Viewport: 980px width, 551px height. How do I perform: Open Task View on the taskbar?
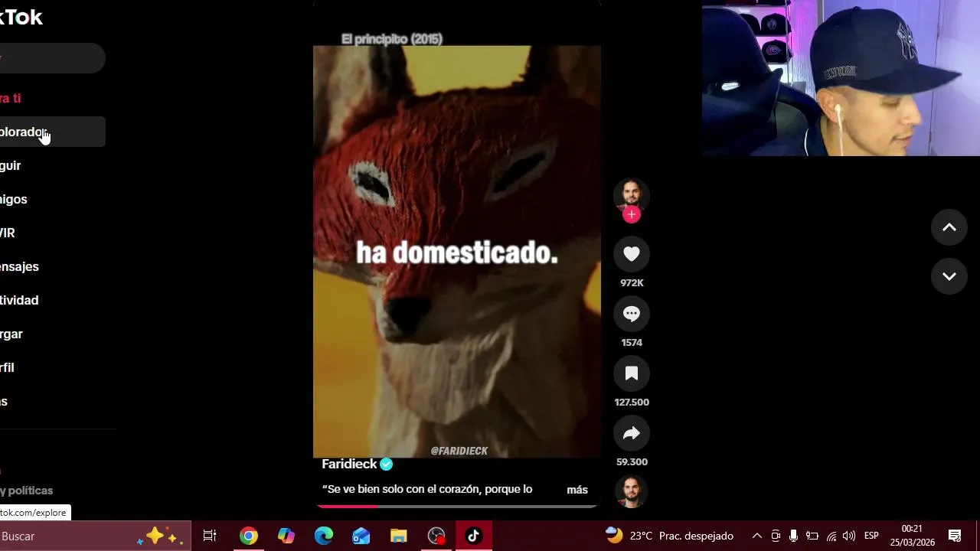coord(210,536)
